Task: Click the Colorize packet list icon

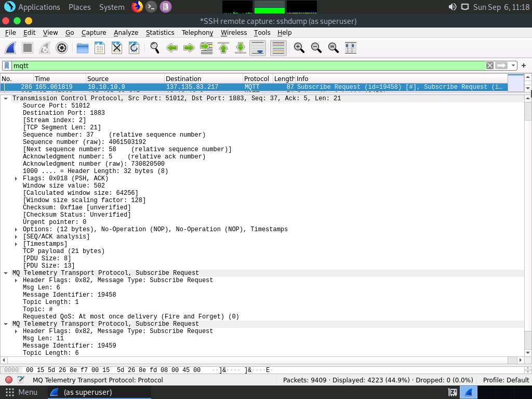Action: pos(278,48)
